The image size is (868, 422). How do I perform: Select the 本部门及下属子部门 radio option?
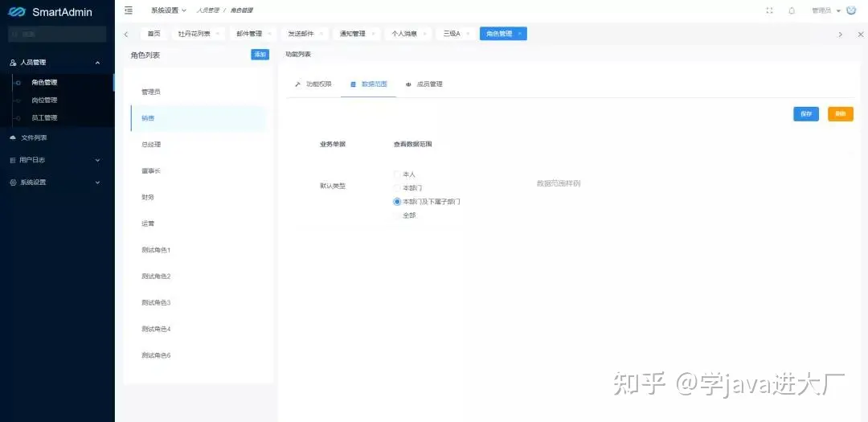(x=397, y=202)
